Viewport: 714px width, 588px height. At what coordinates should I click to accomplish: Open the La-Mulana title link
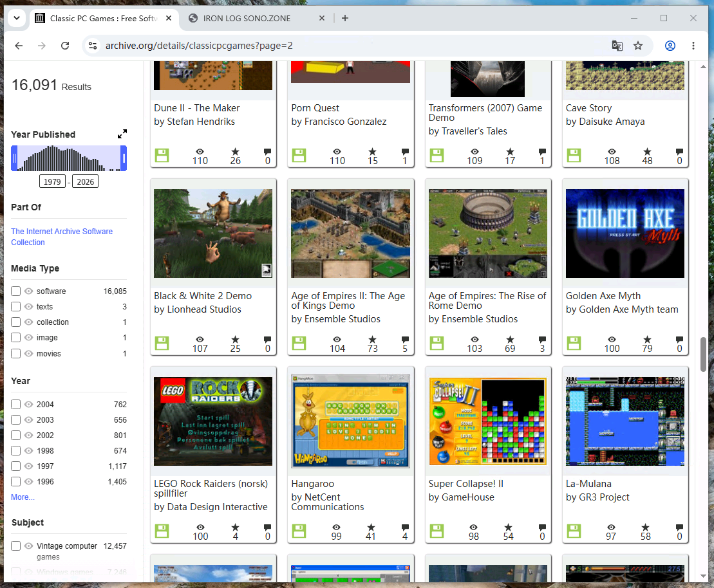(x=588, y=484)
